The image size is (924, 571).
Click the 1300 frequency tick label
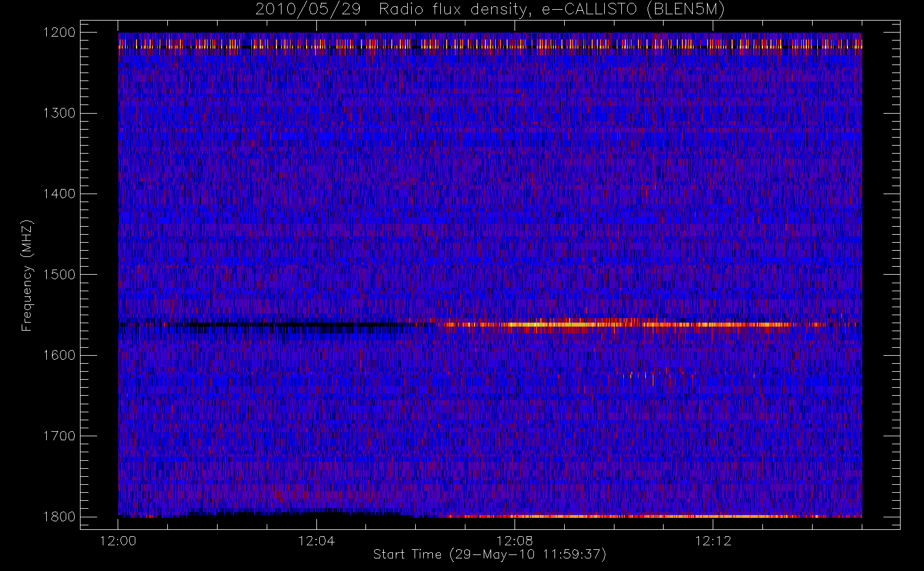tap(60, 113)
